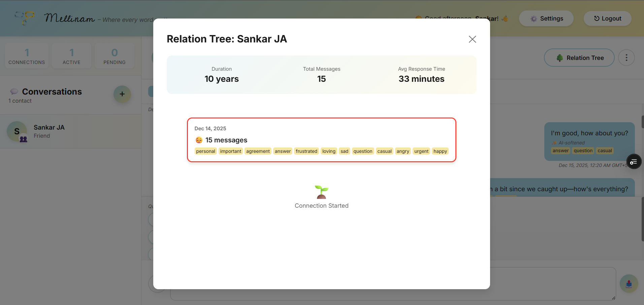Click the 'happy' tag
Image resolution: width=644 pixels, height=305 pixels.
[x=440, y=151]
